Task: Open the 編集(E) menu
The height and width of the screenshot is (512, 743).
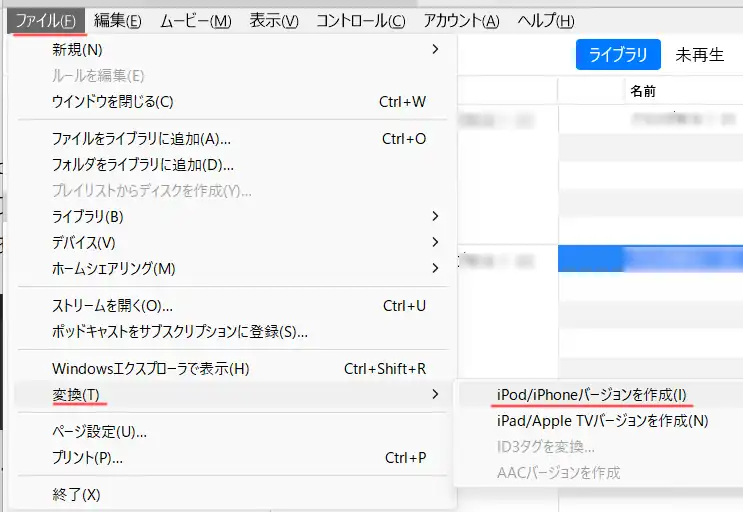Action: coord(117,20)
